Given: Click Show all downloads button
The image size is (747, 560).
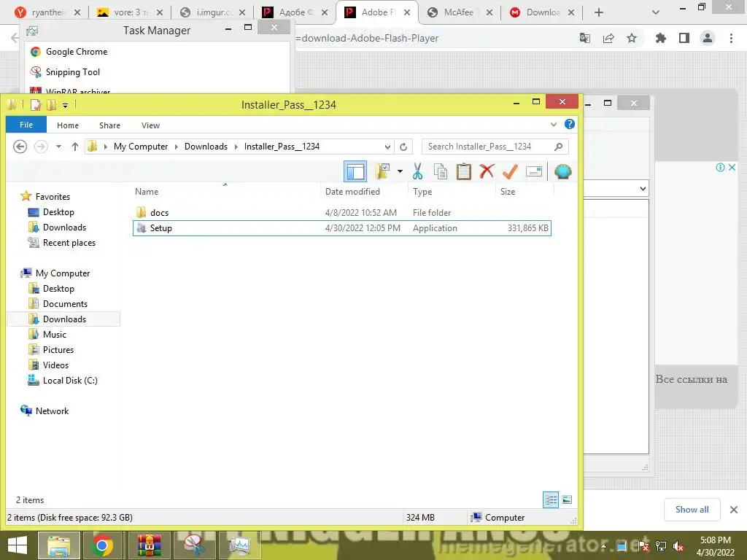Looking at the screenshot, I should 692,510.
